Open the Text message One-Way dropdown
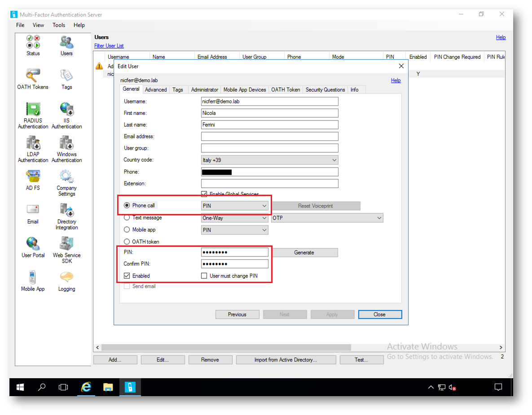The height and width of the screenshot is (415, 532). 234,218
